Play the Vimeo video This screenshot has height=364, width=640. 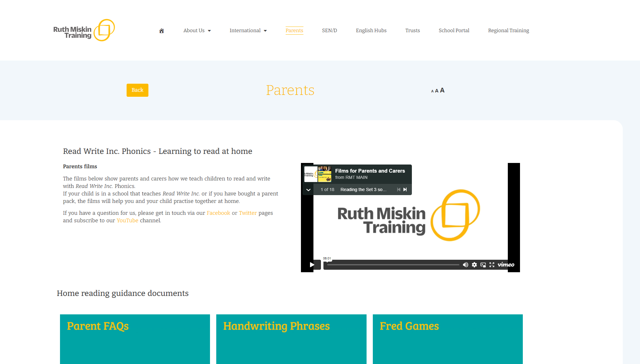point(312,265)
